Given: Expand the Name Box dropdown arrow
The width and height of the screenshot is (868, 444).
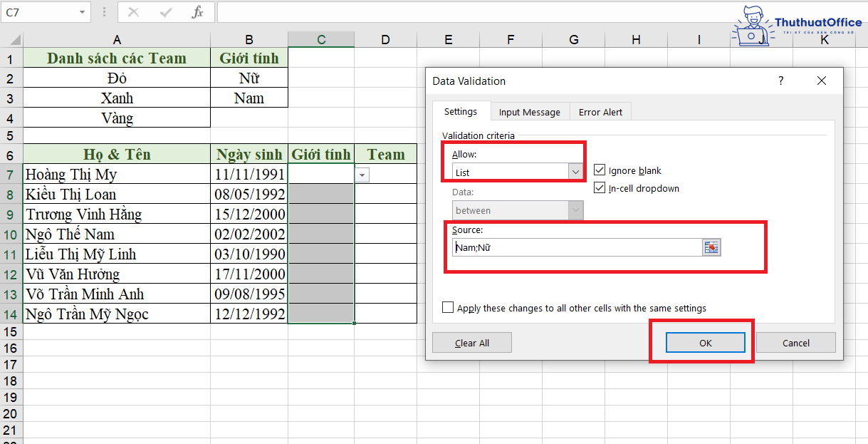Looking at the screenshot, I should coord(80,11).
